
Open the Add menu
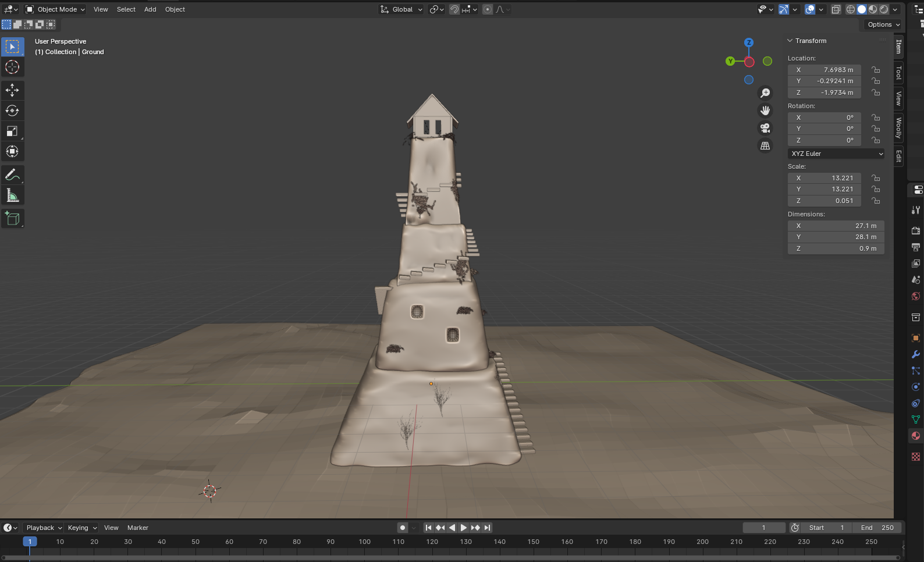click(x=150, y=9)
